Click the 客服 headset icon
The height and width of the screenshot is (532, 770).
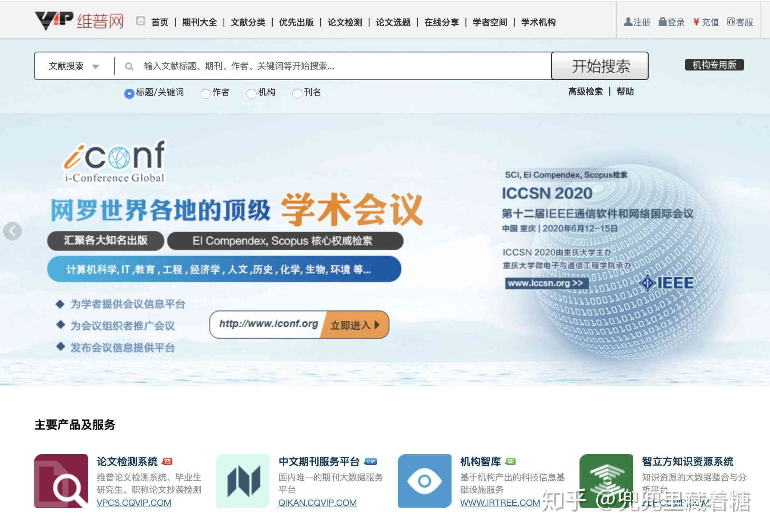pos(731,22)
